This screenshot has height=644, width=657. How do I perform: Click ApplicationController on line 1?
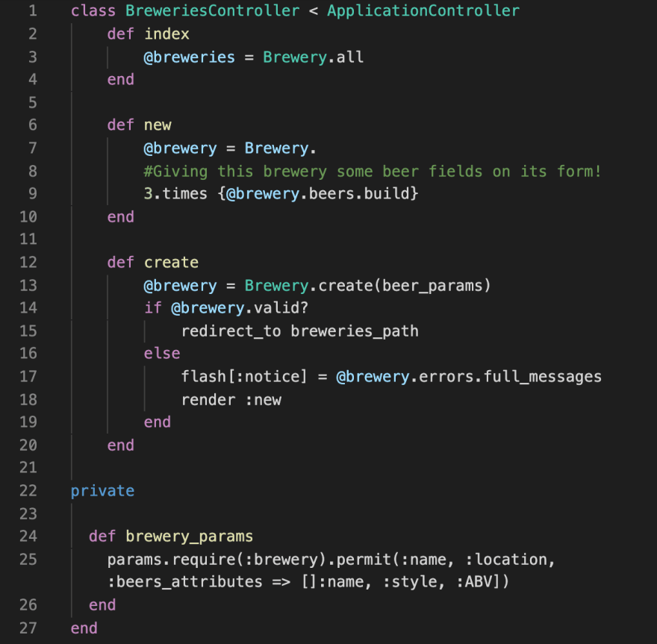pos(423,10)
